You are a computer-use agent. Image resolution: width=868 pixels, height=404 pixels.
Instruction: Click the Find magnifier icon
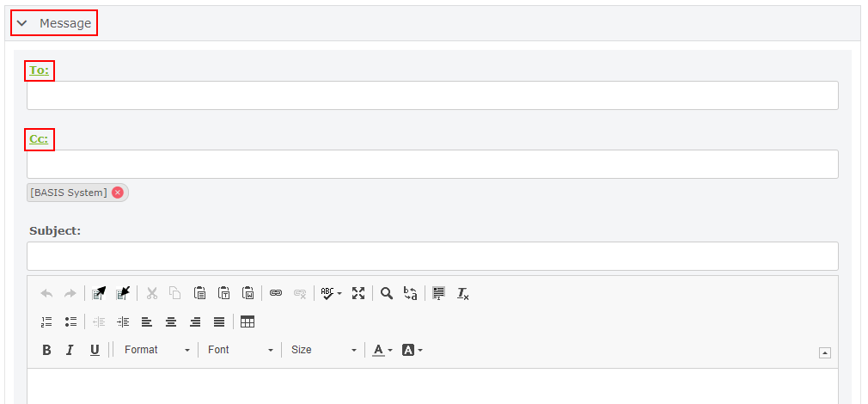[x=387, y=293]
